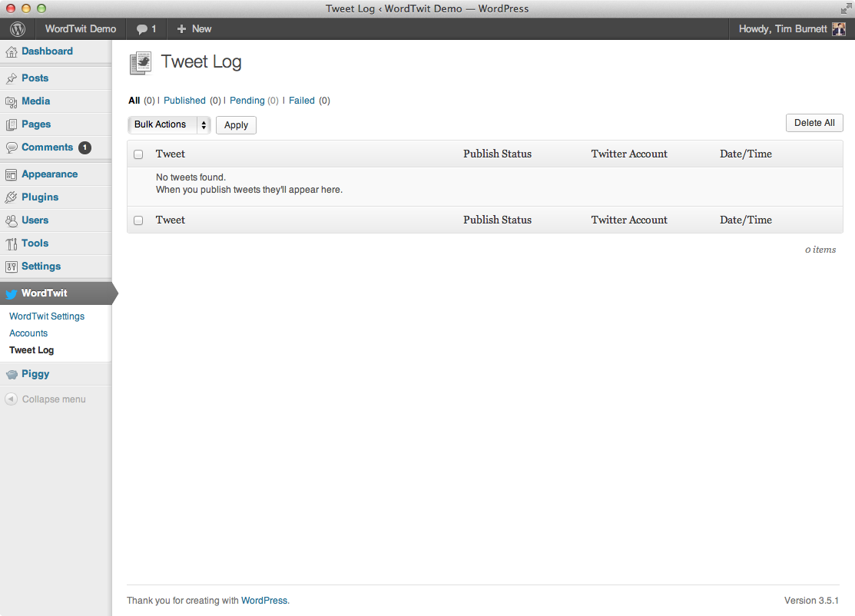Click the 'No tweets found.' message
The image size is (855, 616).
(x=191, y=177)
